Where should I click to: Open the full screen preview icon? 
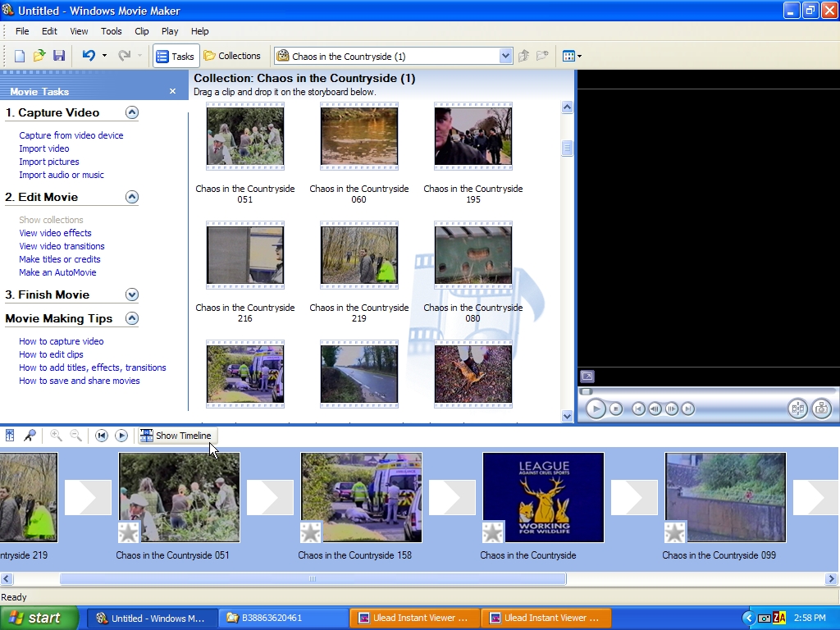point(587,377)
